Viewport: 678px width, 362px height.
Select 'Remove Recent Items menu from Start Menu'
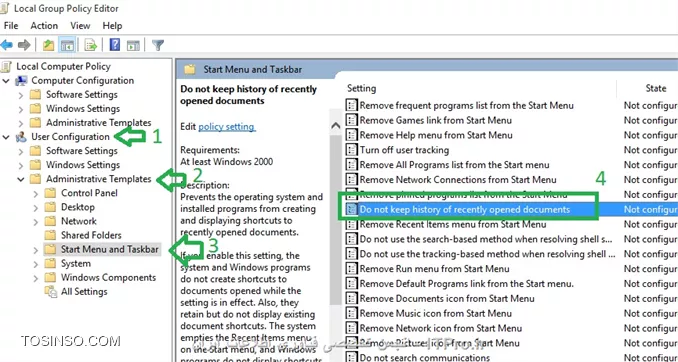click(x=453, y=224)
